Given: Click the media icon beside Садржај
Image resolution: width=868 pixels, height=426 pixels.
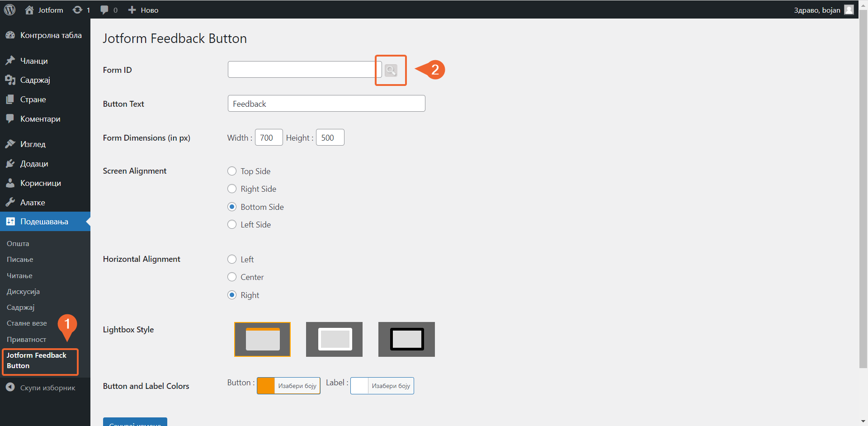Looking at the screenshot, I should click(10, 80).
